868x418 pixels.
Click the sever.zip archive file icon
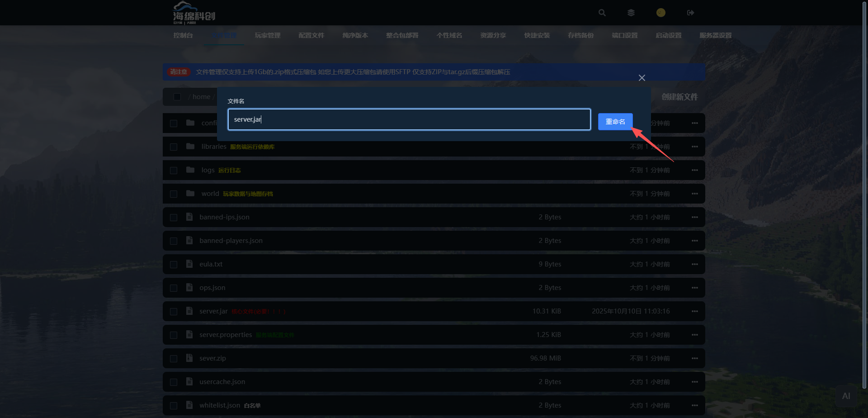[189, 358]
